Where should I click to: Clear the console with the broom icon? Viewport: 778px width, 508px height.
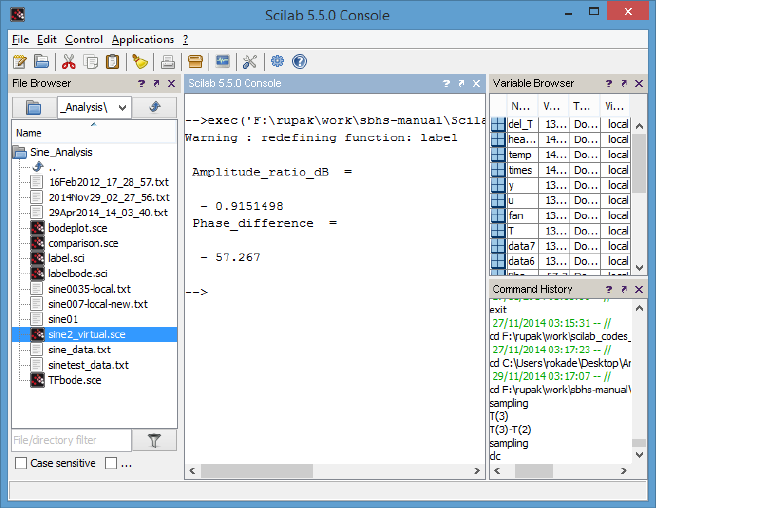(x=140, y=62)
